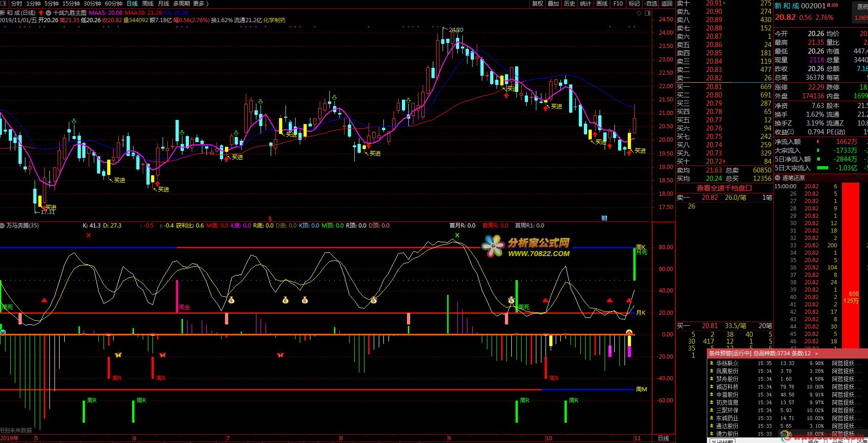Screen dimensions: 868x443
Task: Click the gear icon beside 逐笔还原
Action: coord(778,178)
